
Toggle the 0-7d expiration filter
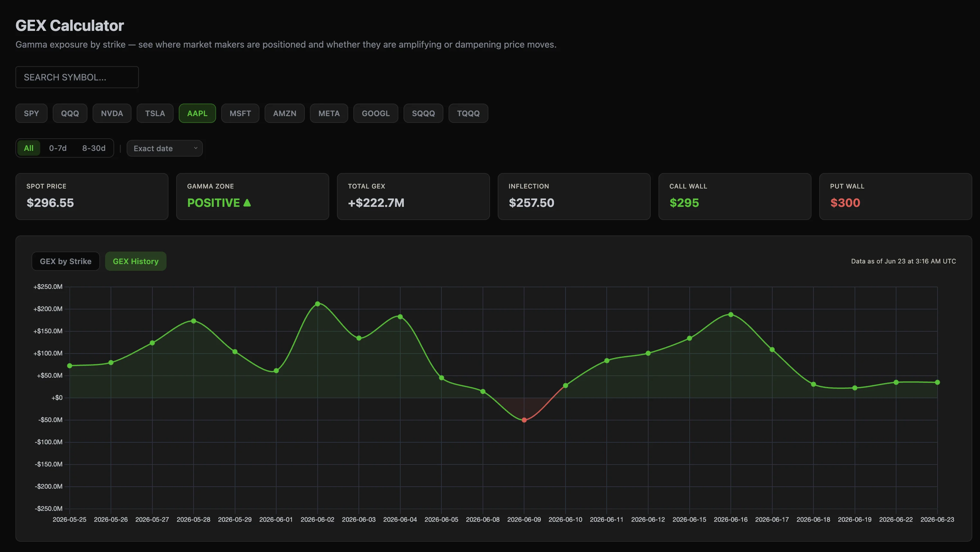(x=58, y=148)
